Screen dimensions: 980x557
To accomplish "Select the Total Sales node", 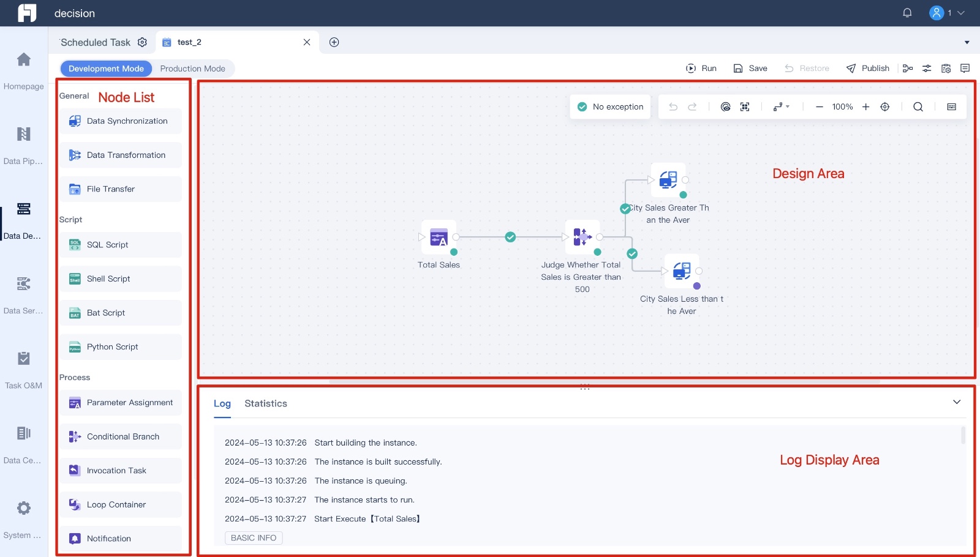I will click(x=439, y=237).
